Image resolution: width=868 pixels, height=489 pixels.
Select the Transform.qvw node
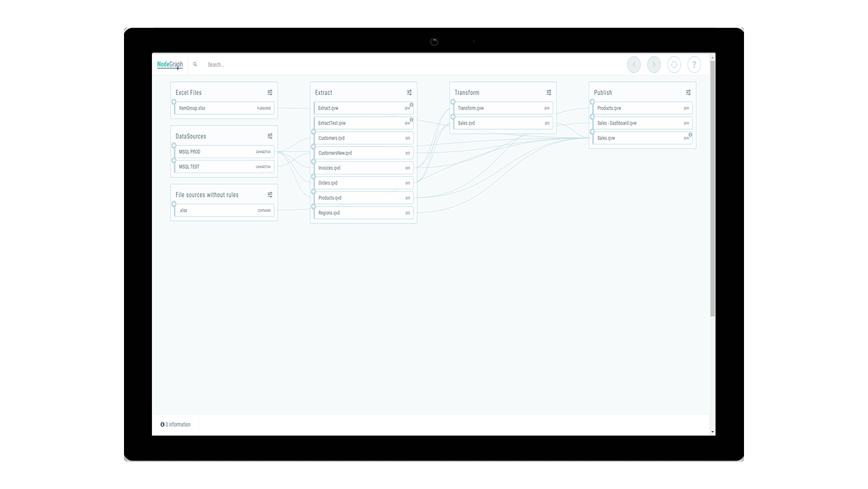pos(503,108)
